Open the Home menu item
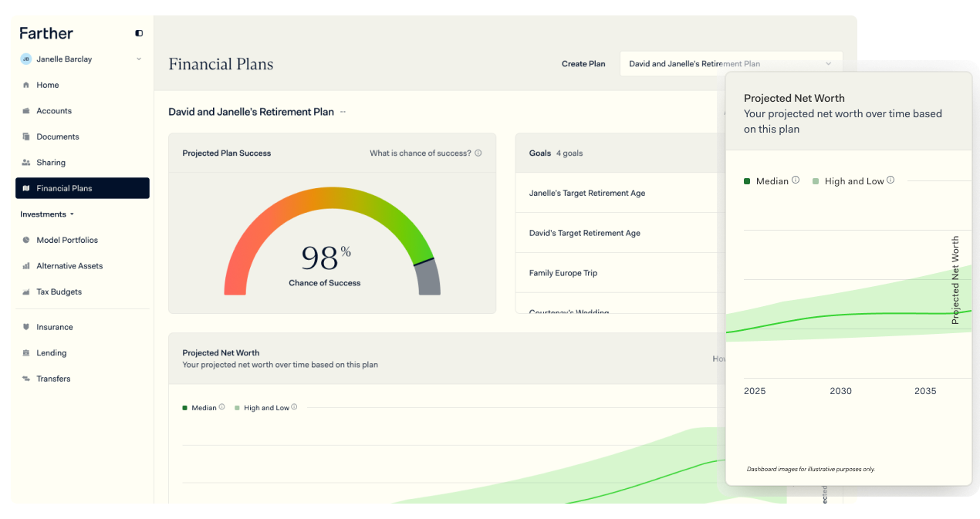980x519 pixels. [83, 85]
